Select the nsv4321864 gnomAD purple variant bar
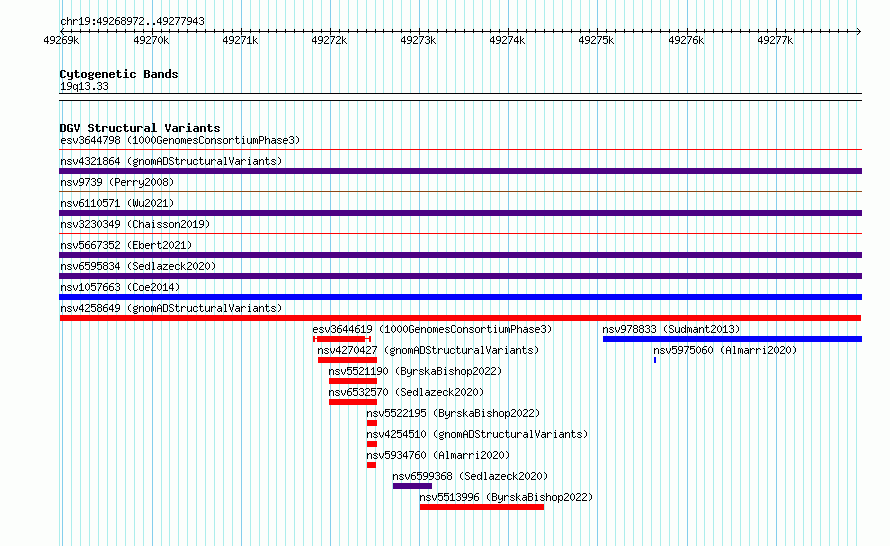890x546 pixels. 460,171
